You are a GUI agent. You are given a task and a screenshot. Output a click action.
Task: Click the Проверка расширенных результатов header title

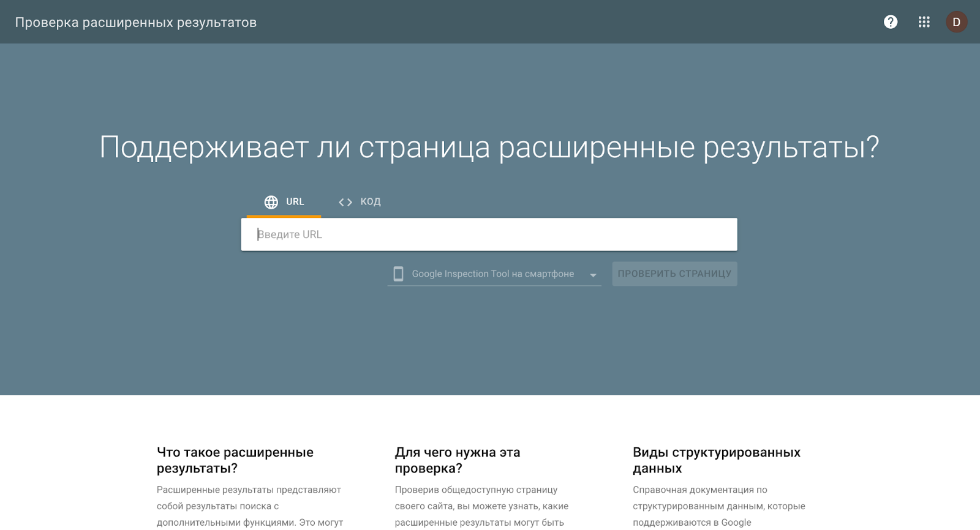pos(136,23)
